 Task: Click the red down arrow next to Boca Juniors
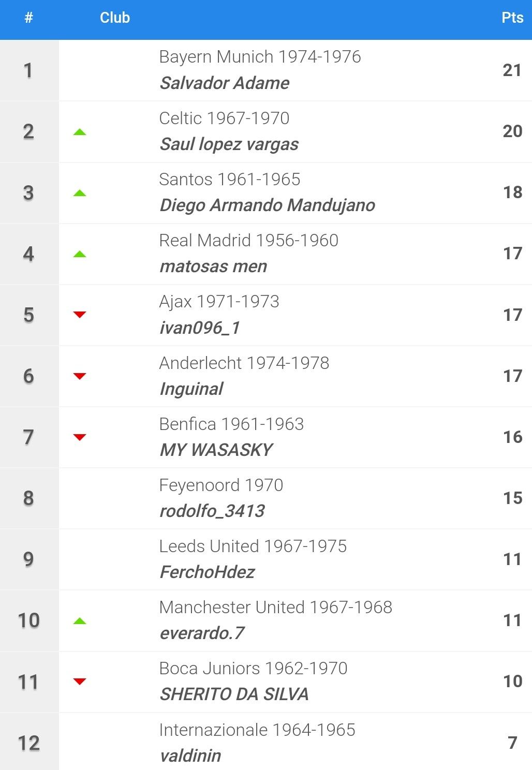point(80,682)
